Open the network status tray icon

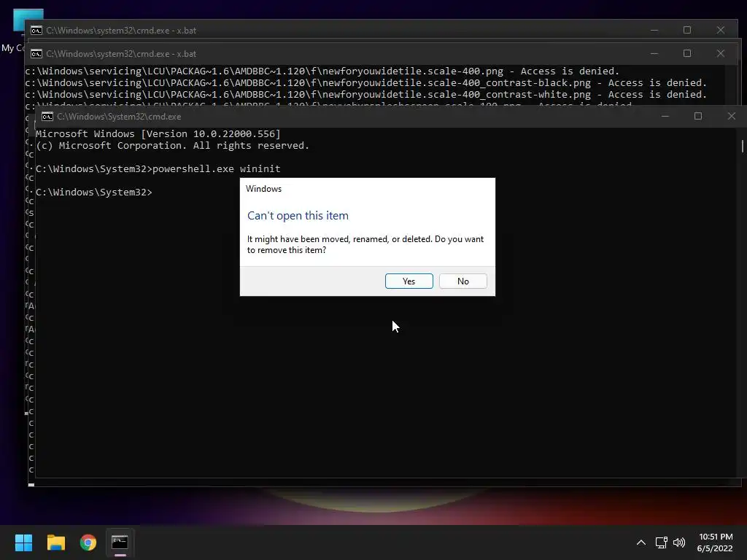click(x=661, y=542)
